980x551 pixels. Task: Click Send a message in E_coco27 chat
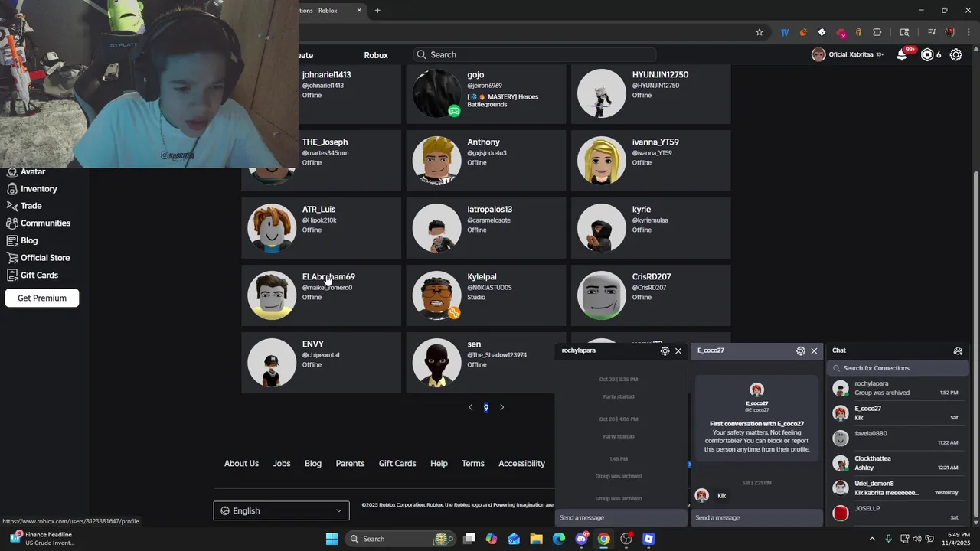click(756, 518)
